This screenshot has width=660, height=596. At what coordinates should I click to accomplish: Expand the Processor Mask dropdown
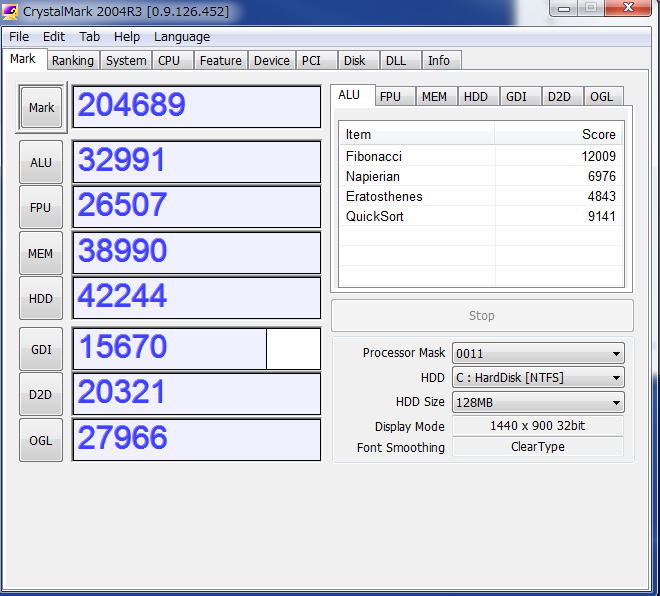(538, 353)
